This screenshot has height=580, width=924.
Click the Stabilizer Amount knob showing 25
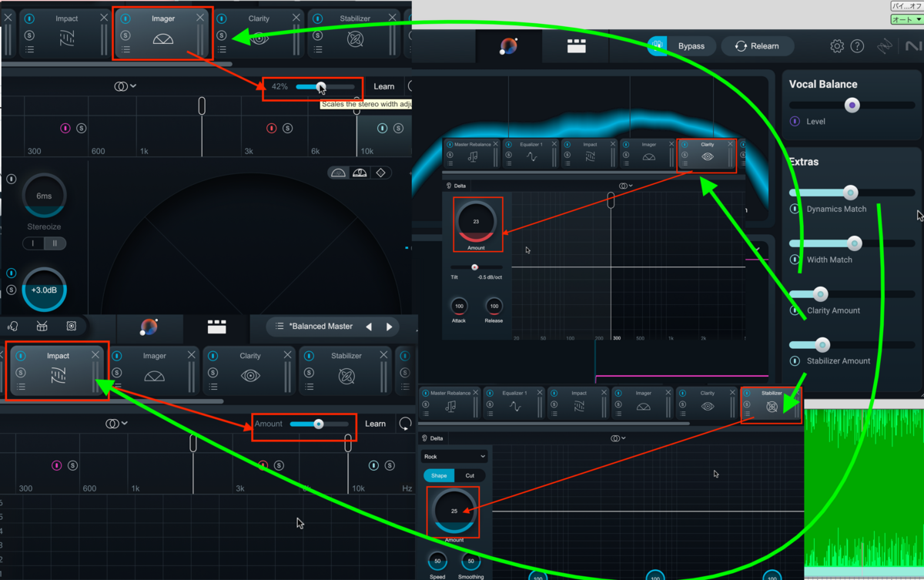pyautogui.click(x=454, y=511)
